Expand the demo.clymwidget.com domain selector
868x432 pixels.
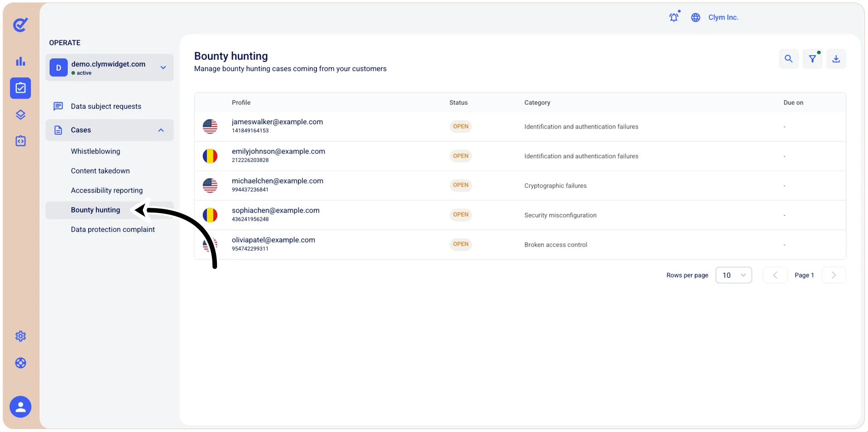tap(110, 67)
